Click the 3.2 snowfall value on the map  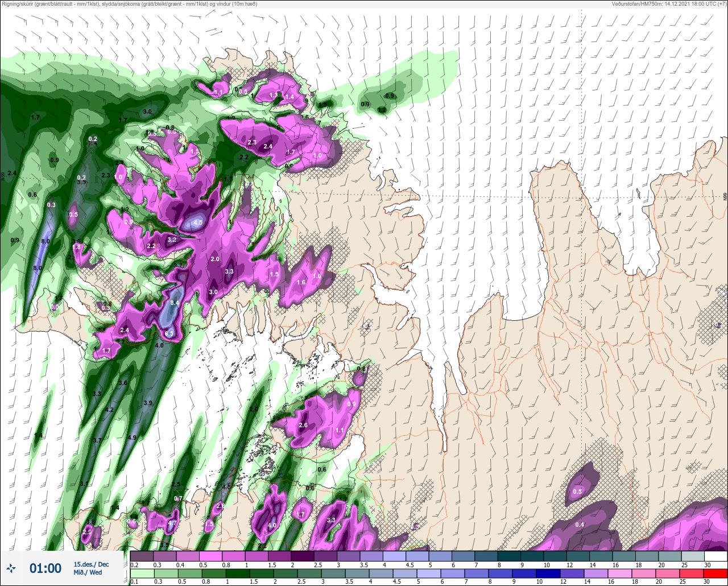click(172, 240)
